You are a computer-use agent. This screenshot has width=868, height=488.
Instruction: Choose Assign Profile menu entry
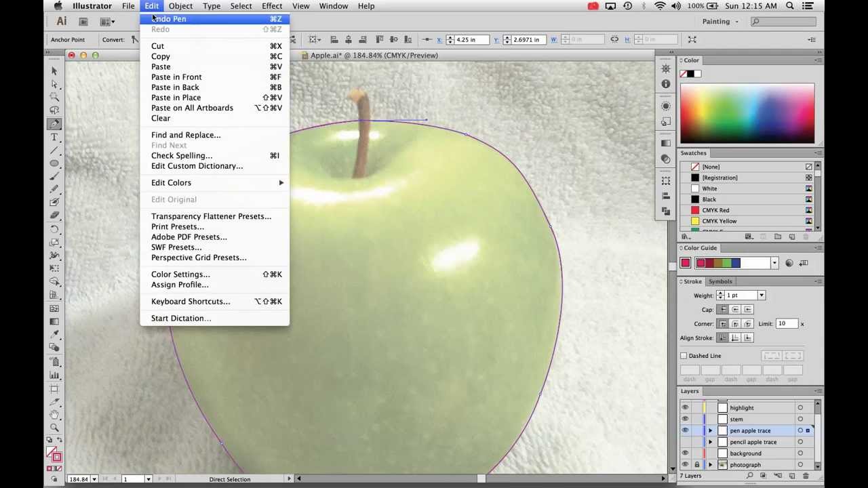point(214,285)
